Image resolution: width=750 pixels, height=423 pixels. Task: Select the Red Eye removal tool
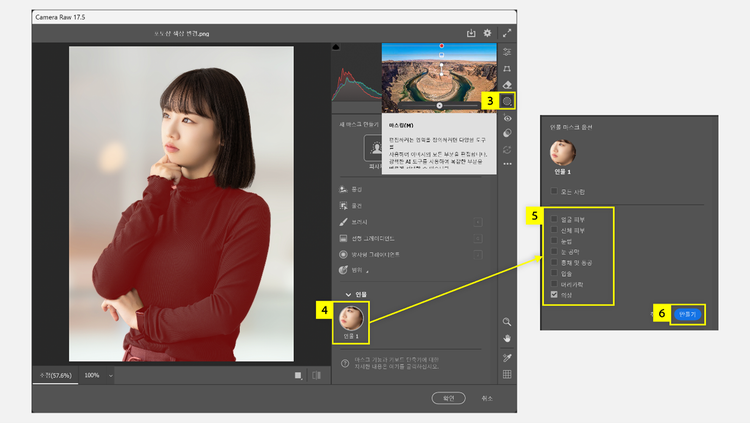tap(507, 118)
